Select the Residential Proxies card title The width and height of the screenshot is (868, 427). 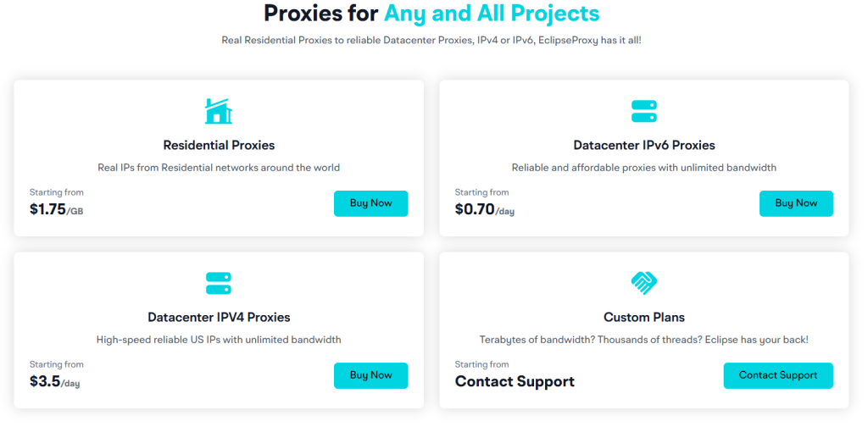click(219, 145)
